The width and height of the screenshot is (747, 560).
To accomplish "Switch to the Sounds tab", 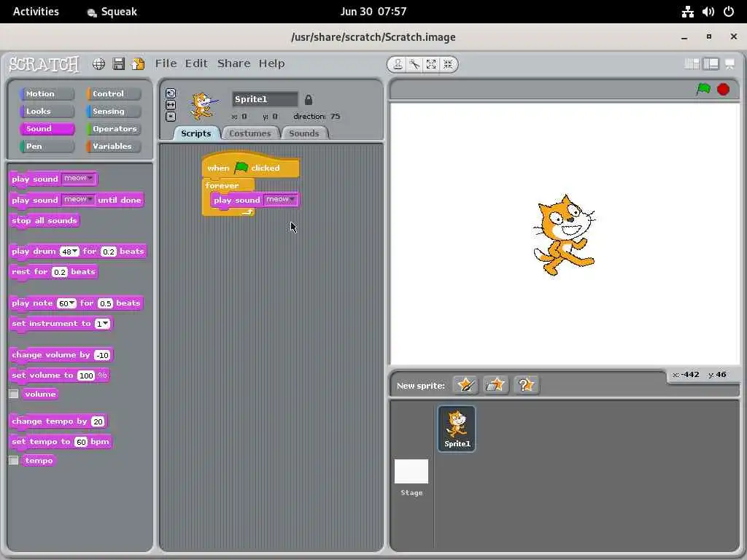I will pos(304,133).
